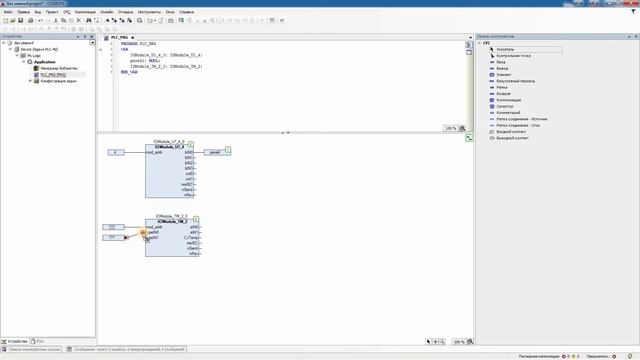
Task: Open the device tree panel dropdown arrow
Action: (92, 43)
